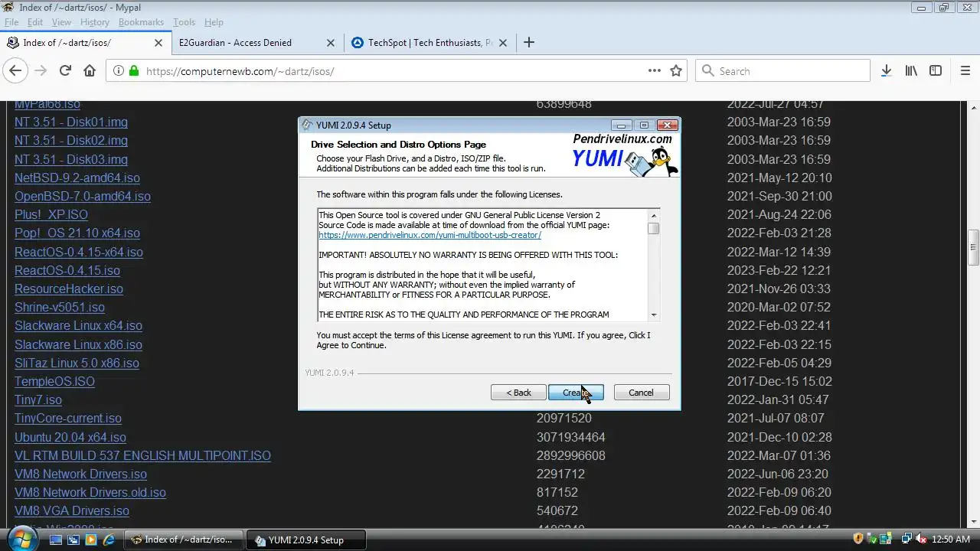Click the license text scrollbar thumb
This screenshot has height=551, width=980.
click(653, 228)
